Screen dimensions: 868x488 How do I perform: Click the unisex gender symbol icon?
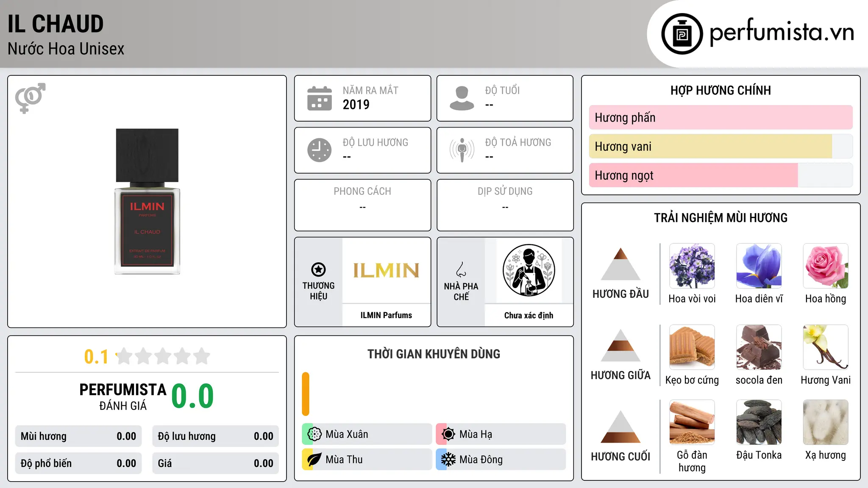[30, 98]
